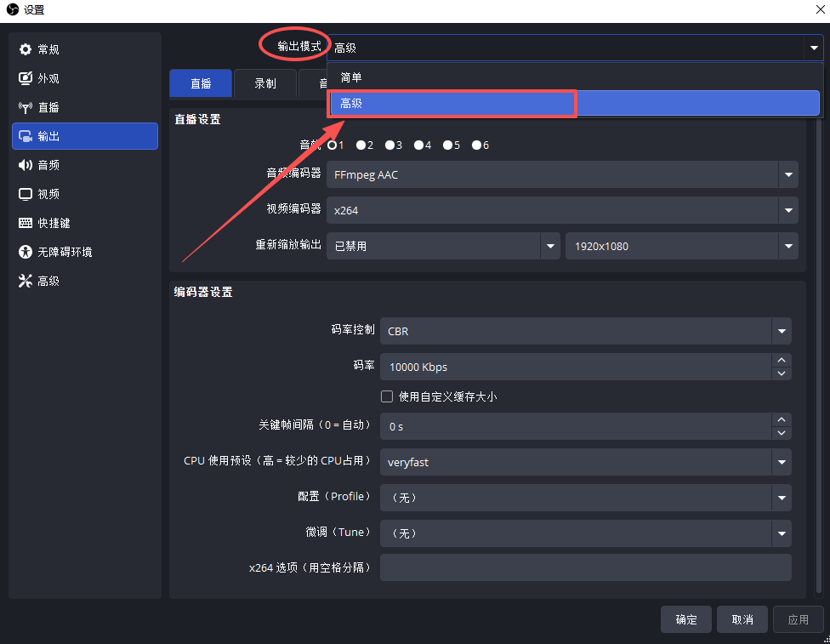
Task: Select audio track 3 radio button
Action: pos(389,145)
